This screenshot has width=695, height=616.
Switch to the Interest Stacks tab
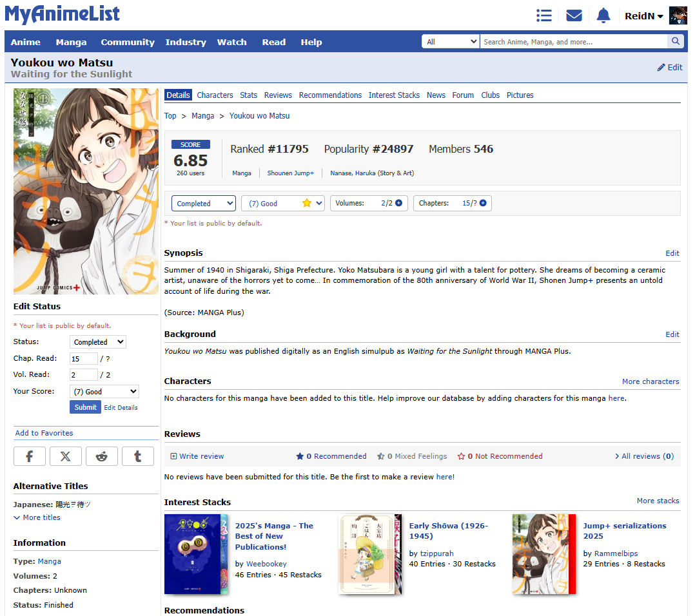pyautogui.click(x=394, y=95)
